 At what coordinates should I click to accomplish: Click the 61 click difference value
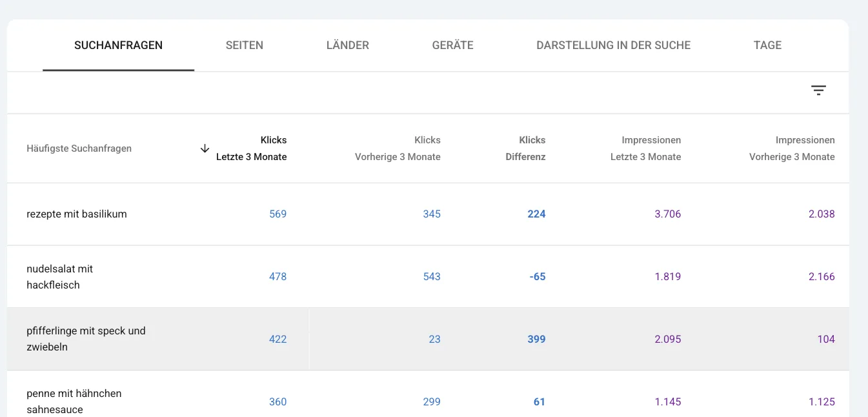pyautogui.click(x=540, y=402)
